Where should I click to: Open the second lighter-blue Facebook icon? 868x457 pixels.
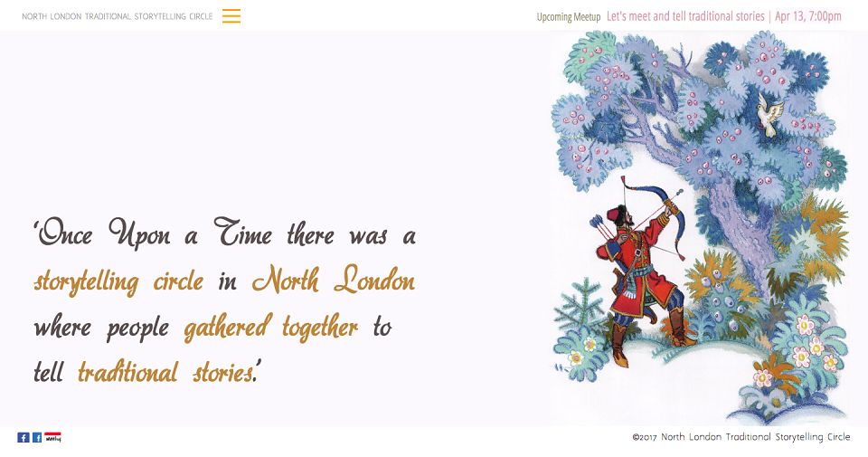click(x=37, y=438)
